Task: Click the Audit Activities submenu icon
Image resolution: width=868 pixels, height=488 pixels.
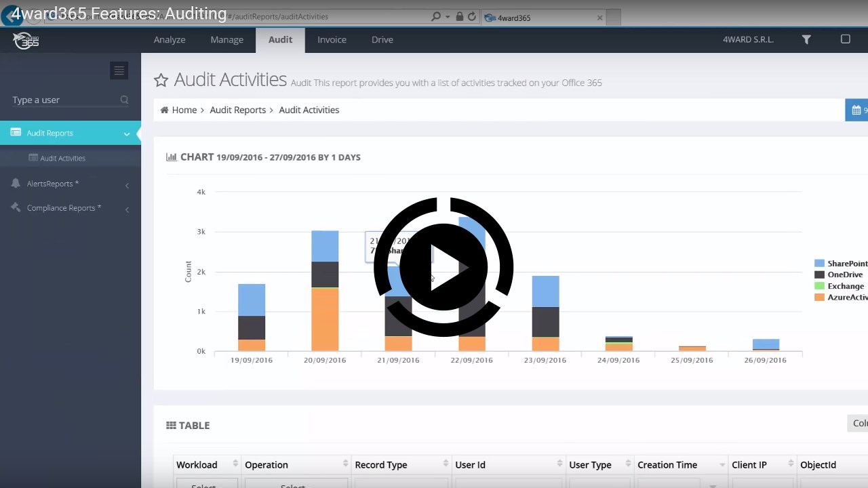Action: [33, 158]
